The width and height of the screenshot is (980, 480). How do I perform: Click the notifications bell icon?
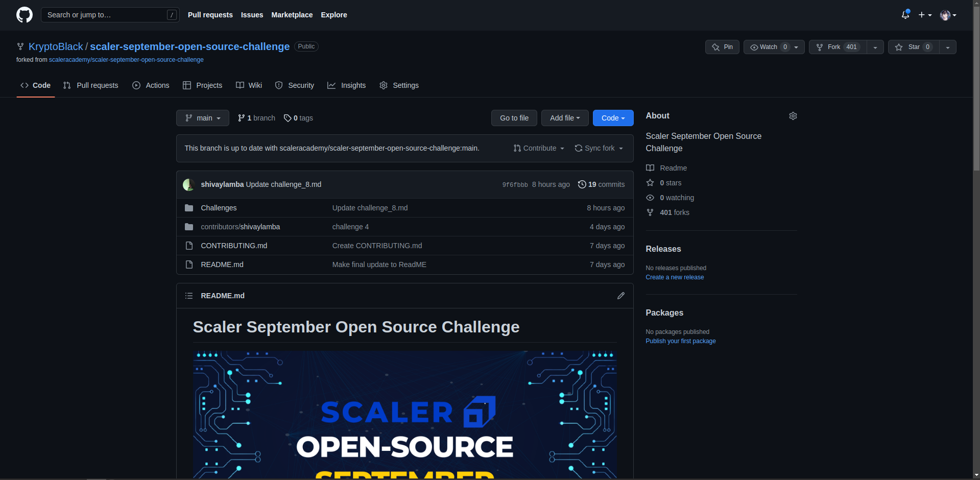904,15
